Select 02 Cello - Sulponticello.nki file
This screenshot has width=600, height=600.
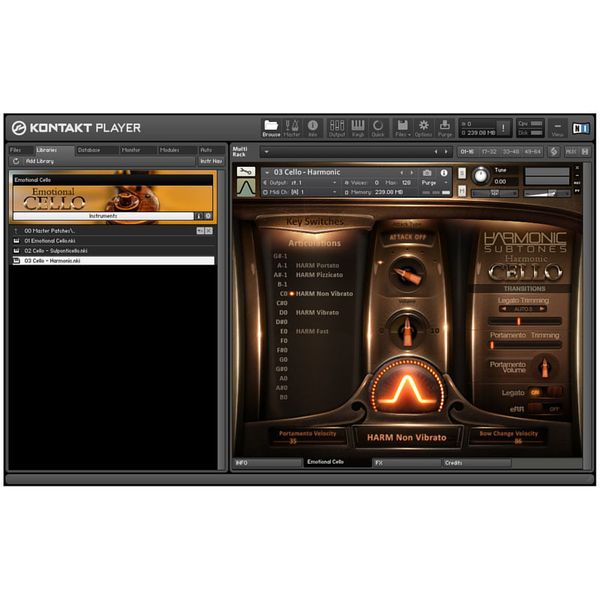(60, 250)
